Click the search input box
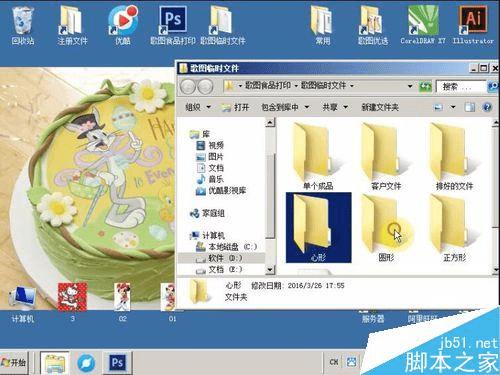Viewport: 500px width, 375px height. click(x=462, y=87)
